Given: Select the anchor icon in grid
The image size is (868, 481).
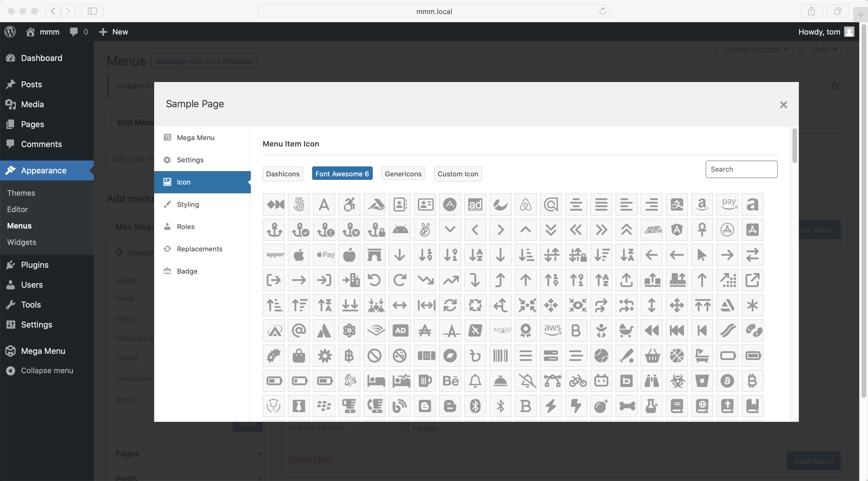Looking at the screenshot, I should pyautogui.click(x=274, y=230).
